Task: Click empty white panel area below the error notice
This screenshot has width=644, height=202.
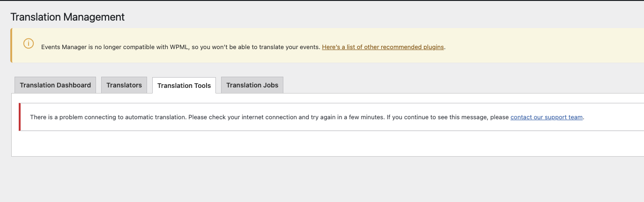Action: coord(328,144)
